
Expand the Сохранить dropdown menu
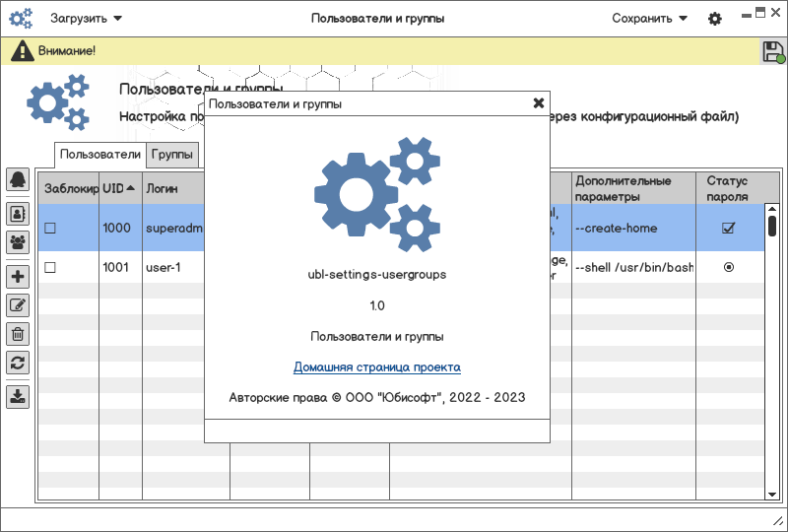(649, 19)
